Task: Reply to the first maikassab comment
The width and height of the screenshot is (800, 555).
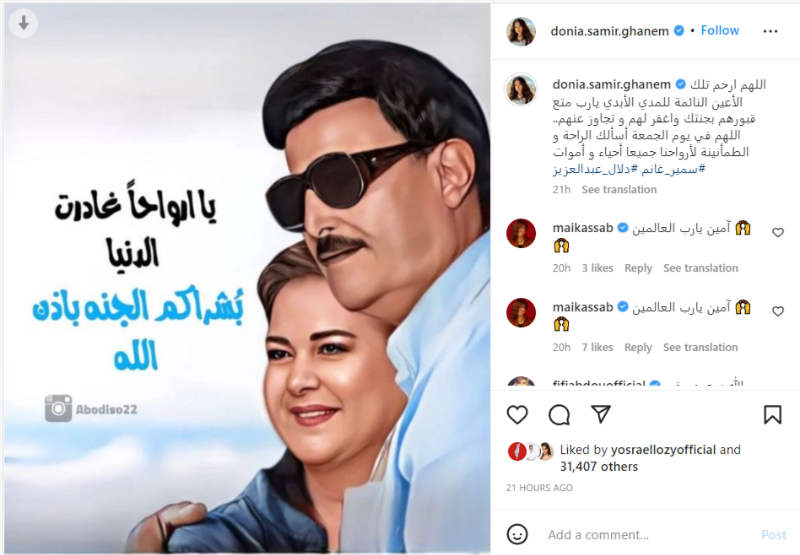Action: (638, 268)
